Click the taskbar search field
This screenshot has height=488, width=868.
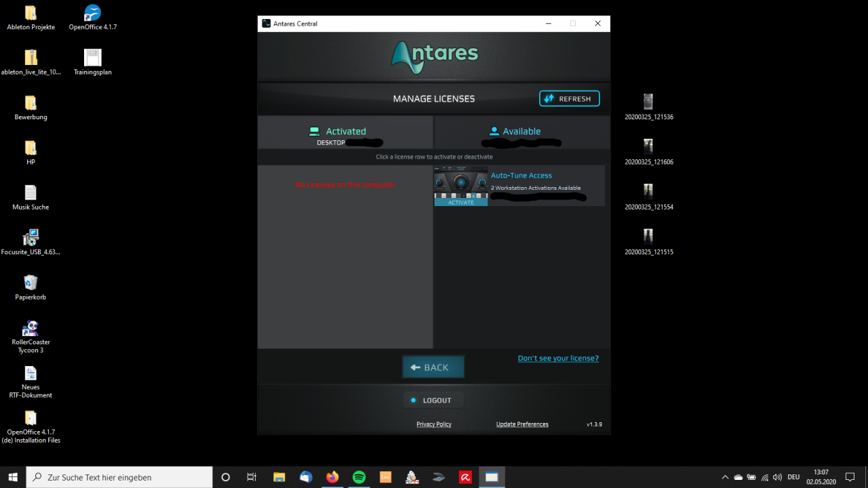pyautogui.click(x=119, y=477)
